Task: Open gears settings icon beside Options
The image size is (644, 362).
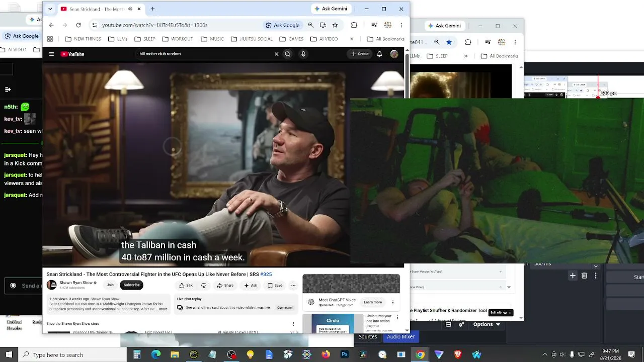Action: tap(461, 324)
